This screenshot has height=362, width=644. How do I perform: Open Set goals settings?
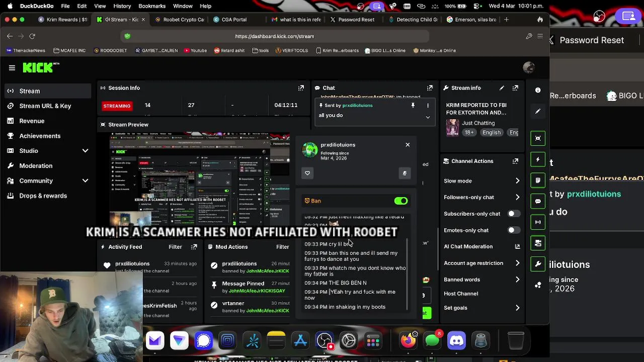[x=482, y=308]
